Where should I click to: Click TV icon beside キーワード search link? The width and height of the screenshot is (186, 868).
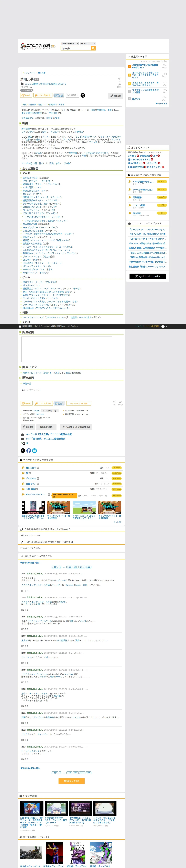point(22,434)
